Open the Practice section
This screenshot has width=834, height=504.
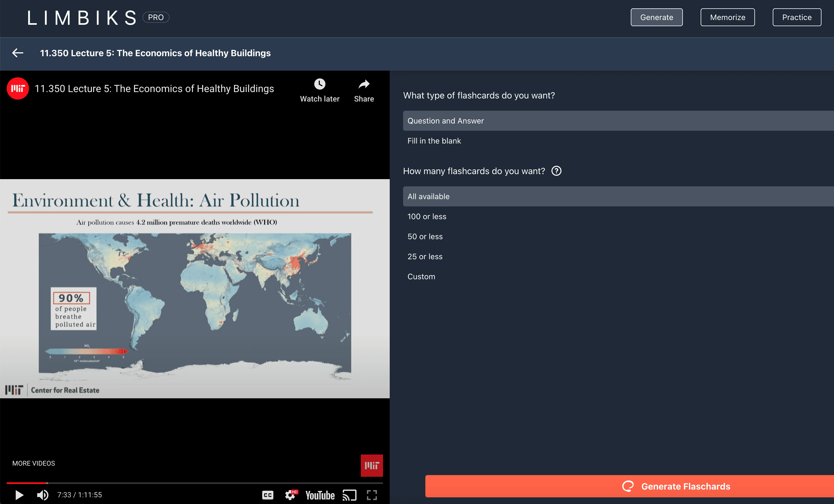796,17
